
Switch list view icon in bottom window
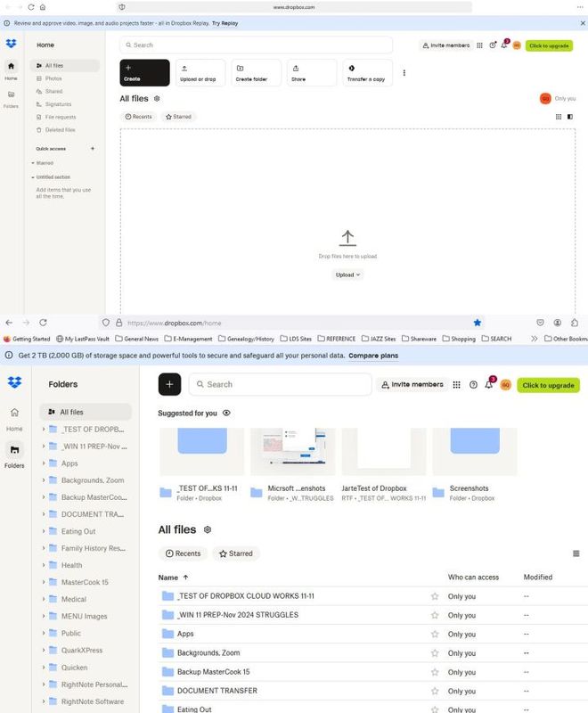pyautogui.click(x=576, y=553)
